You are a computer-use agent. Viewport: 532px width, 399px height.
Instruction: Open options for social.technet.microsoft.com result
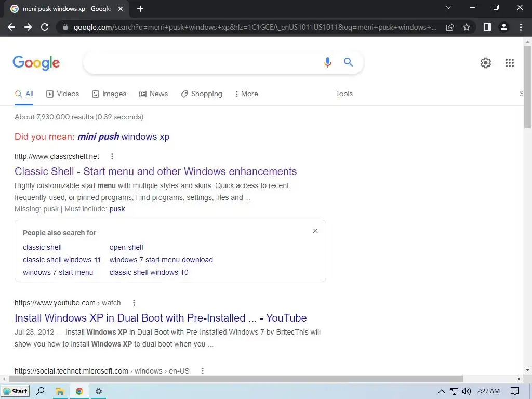(203, 371)
